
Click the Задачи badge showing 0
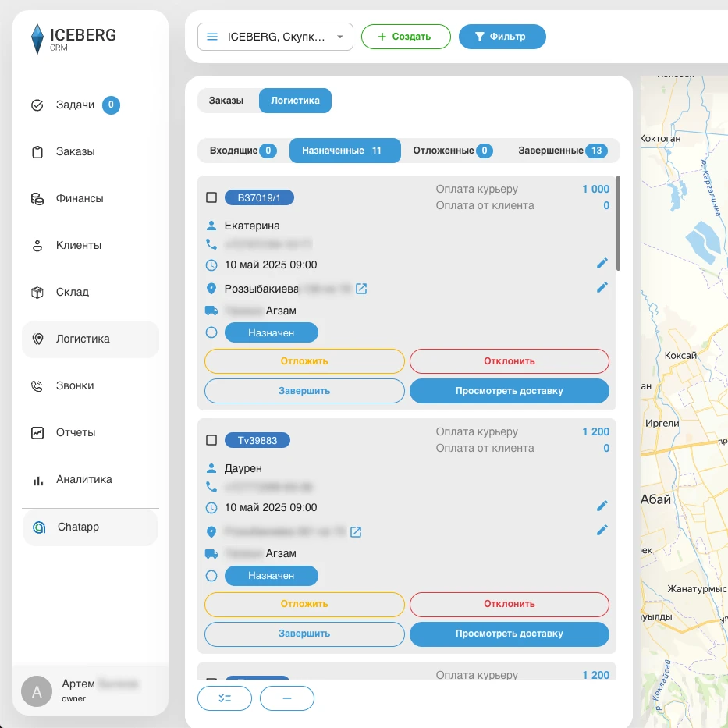111,105
